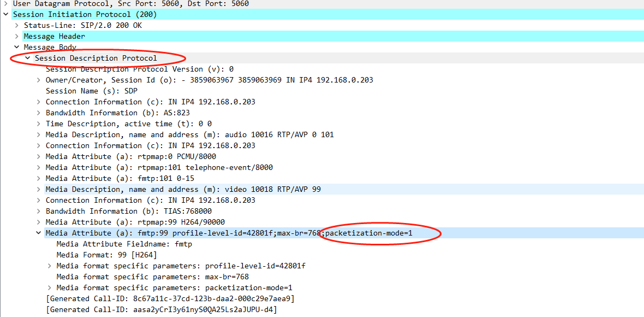The height and width of the screenshot is (317, 644).
Task: Expand the Status-Line: SIP/2.0 200 OK node
Action: 16,25
